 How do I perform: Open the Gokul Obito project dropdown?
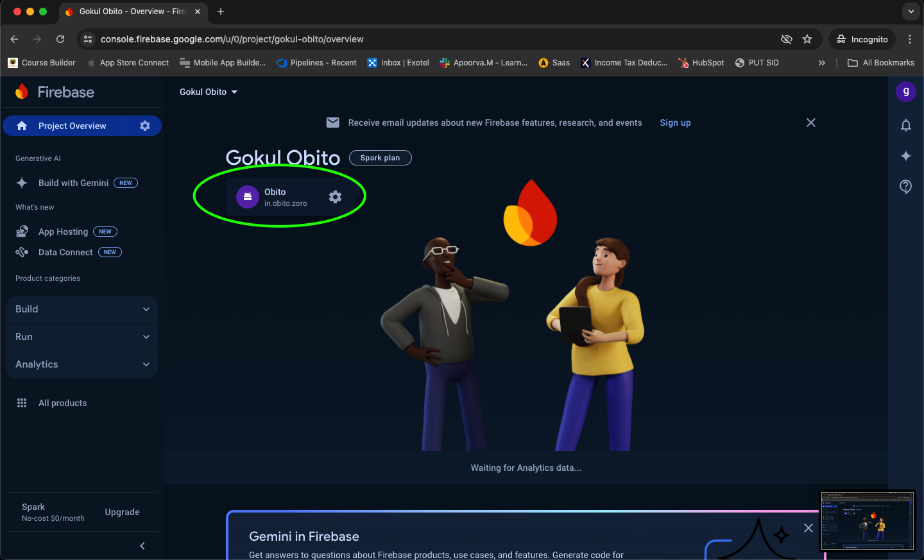(x=209, y=92)
